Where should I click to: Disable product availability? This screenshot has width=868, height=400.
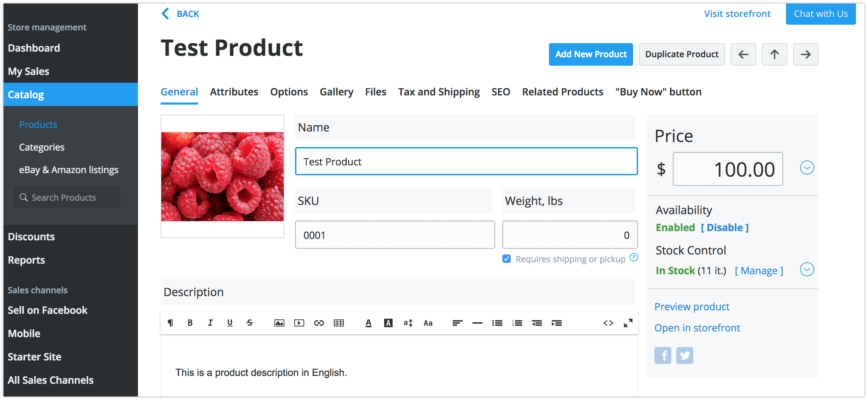coord(725,228)
